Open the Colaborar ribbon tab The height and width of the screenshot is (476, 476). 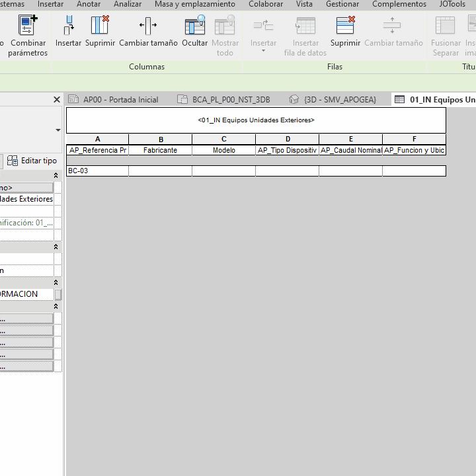click(265, 4)
